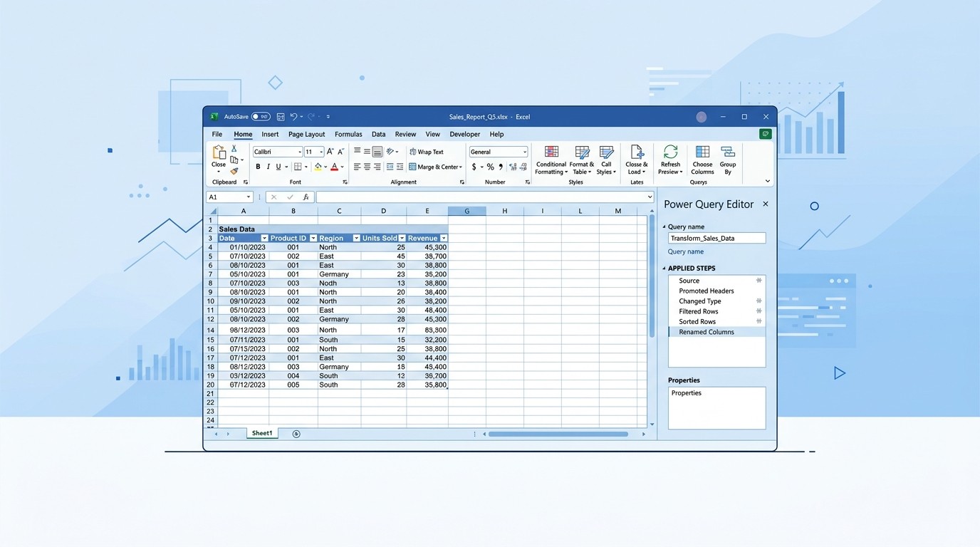Click the Save icon in title bar
This screenshot has height=547, width=980.
coord(281,117)
